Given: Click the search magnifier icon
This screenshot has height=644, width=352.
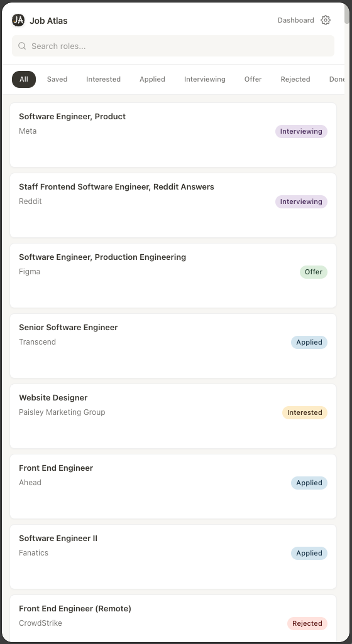Looking at the screenshot, I should (x=22, y=46).
